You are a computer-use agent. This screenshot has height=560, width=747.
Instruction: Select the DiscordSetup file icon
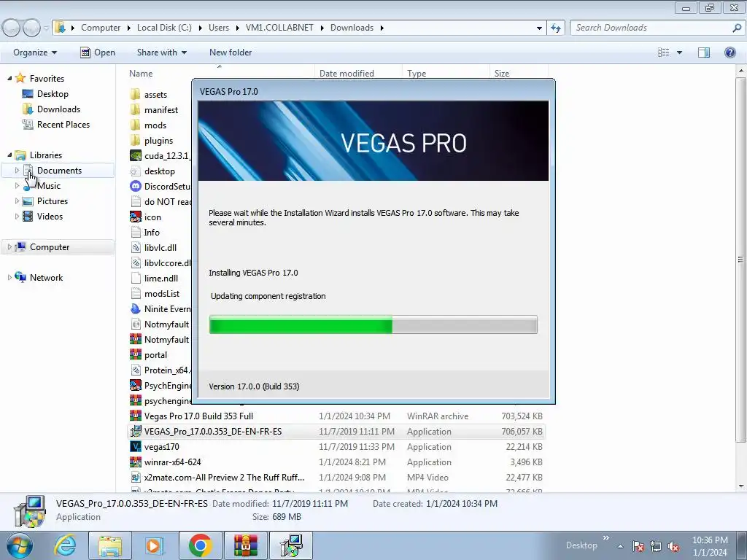[x=136, y=186]
